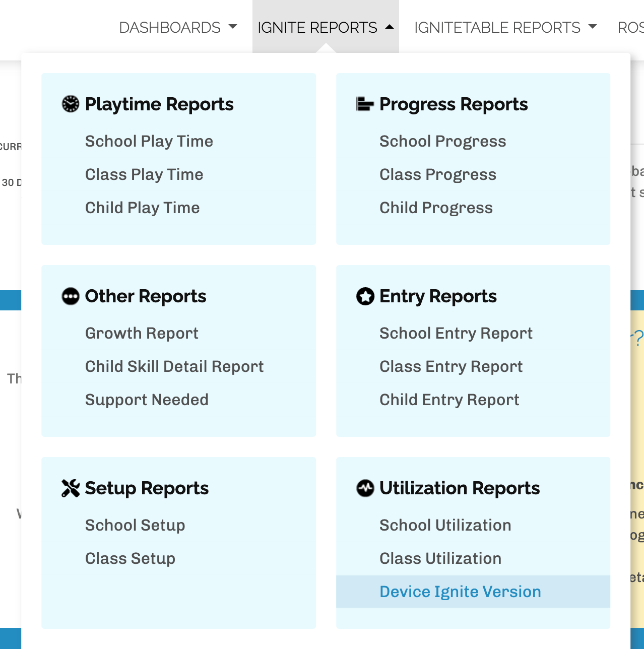Click the bar chart icon for Progress Reports

(363, 104)
